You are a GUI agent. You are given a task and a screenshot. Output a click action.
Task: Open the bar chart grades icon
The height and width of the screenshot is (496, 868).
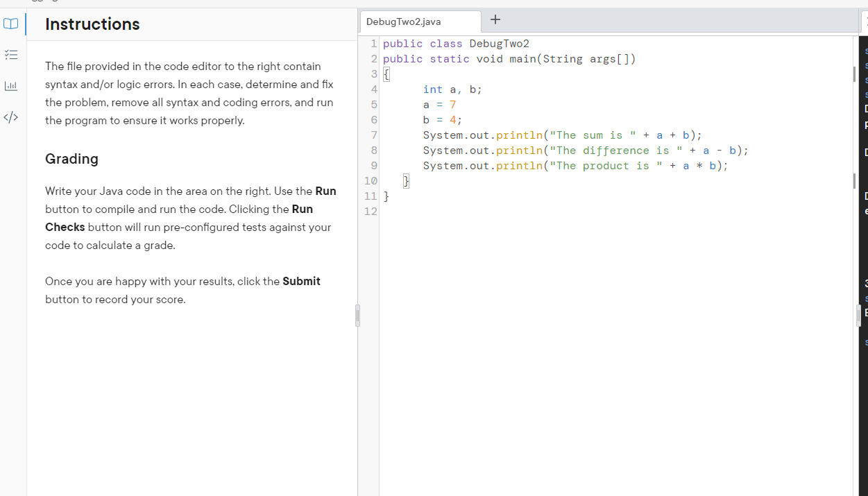(x=10, y=87)
